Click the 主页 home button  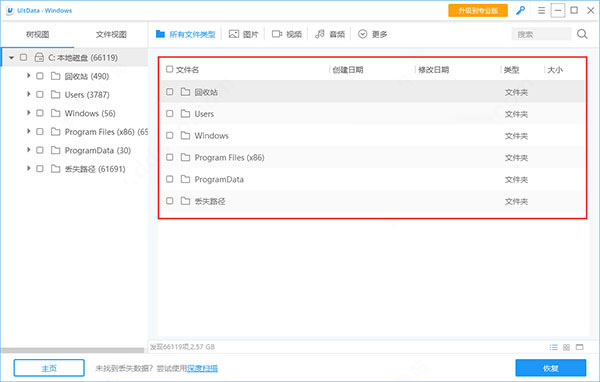pos(49,368)
